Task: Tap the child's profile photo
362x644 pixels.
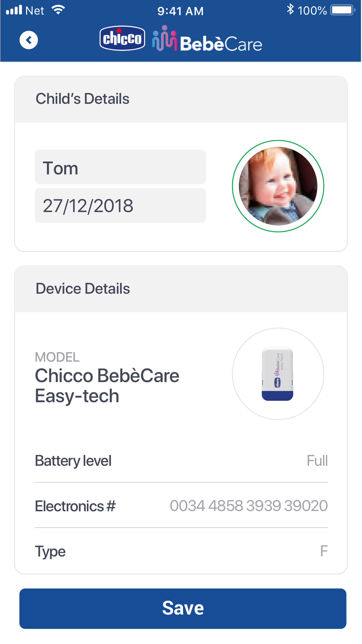Action: point(278,186)
